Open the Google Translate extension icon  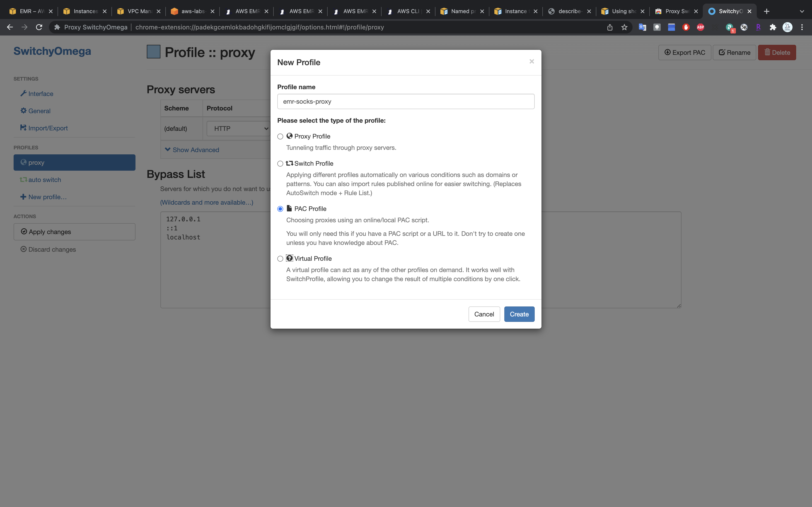(x=642, y=27)
